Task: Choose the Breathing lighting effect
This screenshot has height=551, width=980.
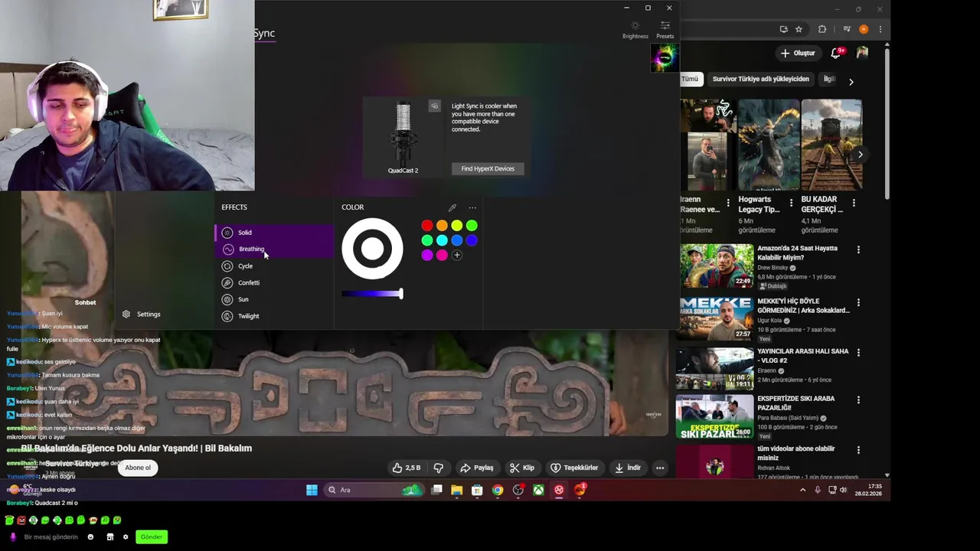Action: (274, 249)
